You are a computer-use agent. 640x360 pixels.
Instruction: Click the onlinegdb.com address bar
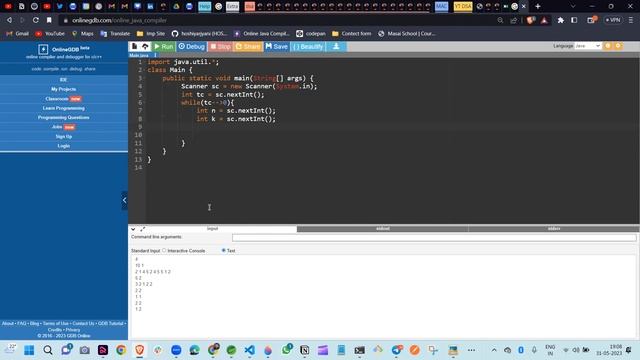[x=278, y=20]
